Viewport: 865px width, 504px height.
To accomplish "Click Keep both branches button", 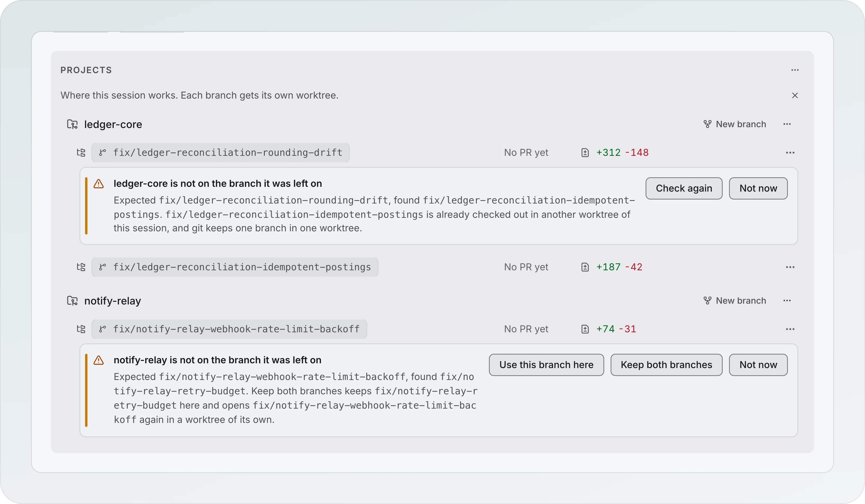I will pos(666,365).
